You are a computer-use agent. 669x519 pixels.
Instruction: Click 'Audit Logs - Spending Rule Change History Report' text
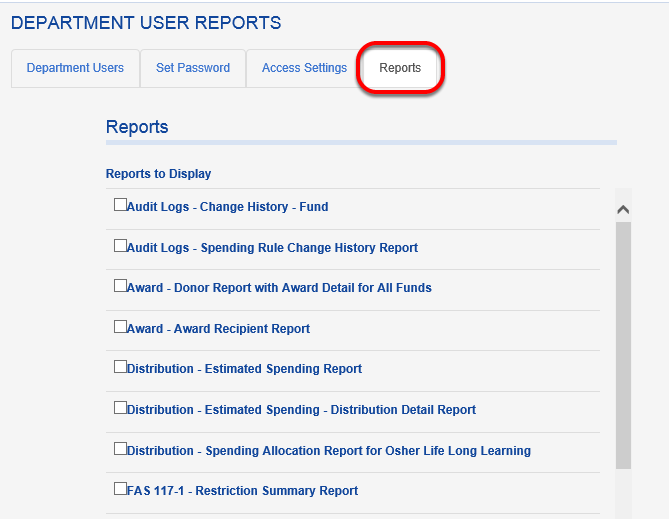(x=272, y=248)
